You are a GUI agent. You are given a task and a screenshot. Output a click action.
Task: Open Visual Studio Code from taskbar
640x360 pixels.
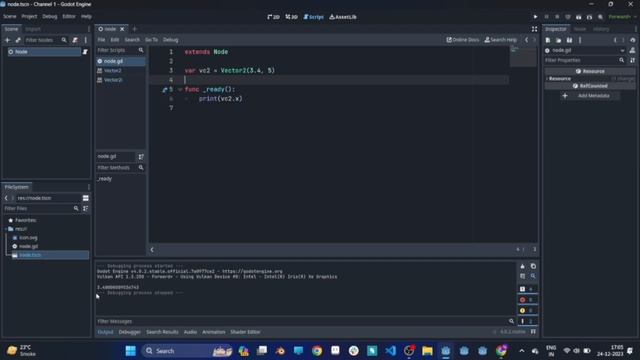pyautogui.click(x=390, y=351)
